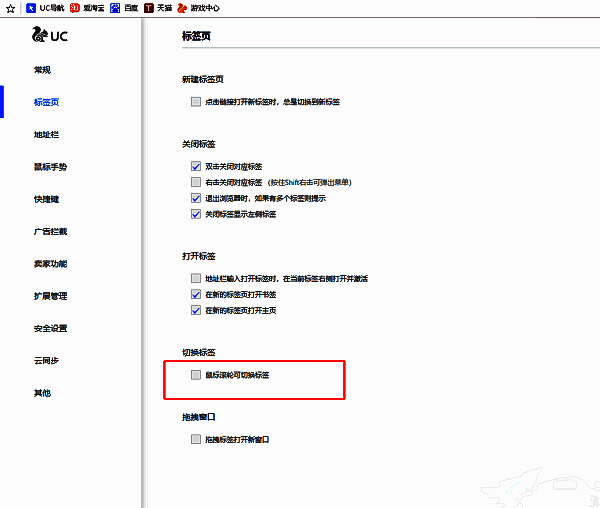Image resolution: width=600 pixels, height=508 pixels.
Task: Uncheck 关闭标签显示左侧标签
Action: [196, 214]
